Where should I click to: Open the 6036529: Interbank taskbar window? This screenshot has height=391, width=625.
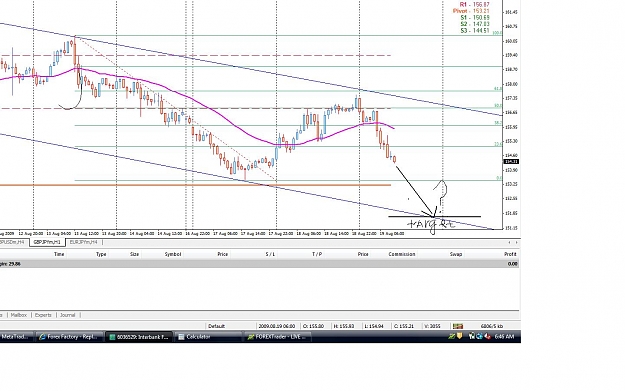pyautogui.click(x=139, y=337)
